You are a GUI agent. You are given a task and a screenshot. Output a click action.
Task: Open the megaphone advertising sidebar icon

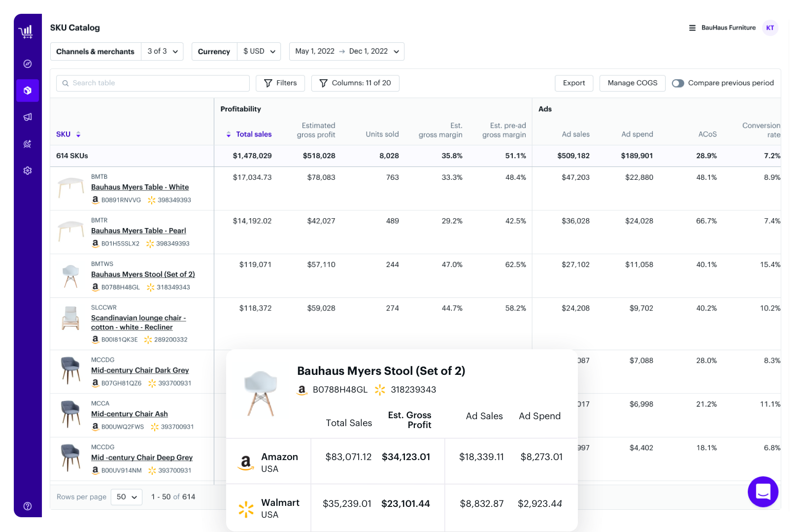click(28, 117)
